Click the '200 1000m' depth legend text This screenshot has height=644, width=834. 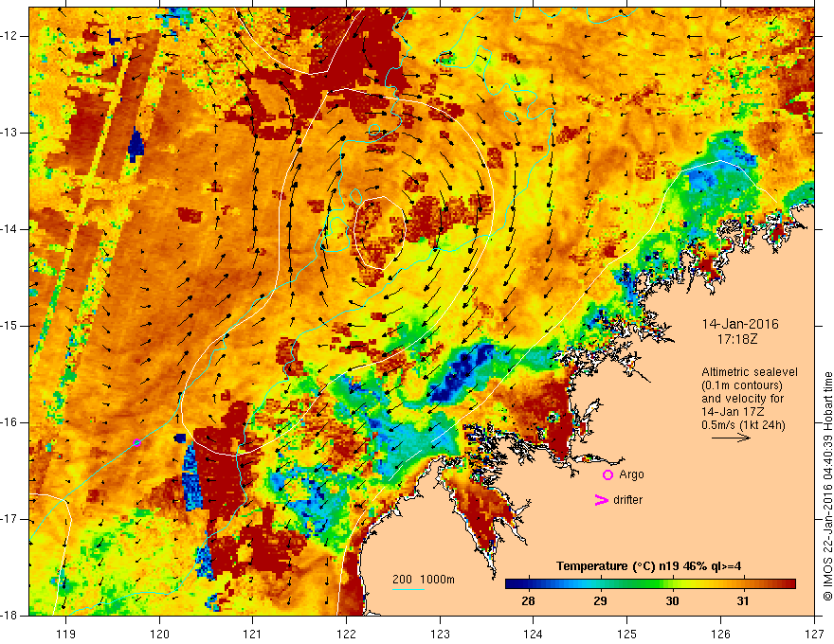[424, 580]
